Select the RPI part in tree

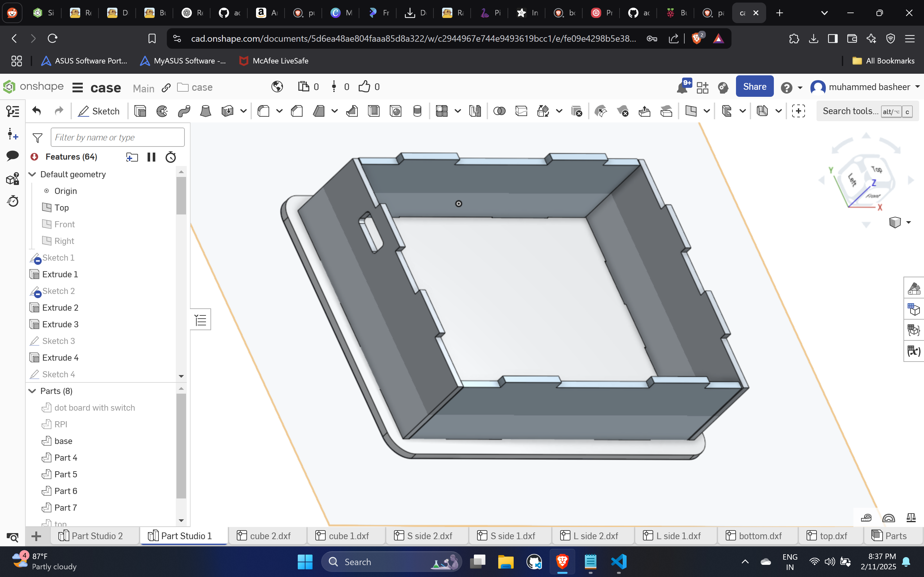(x=60, y=424)
